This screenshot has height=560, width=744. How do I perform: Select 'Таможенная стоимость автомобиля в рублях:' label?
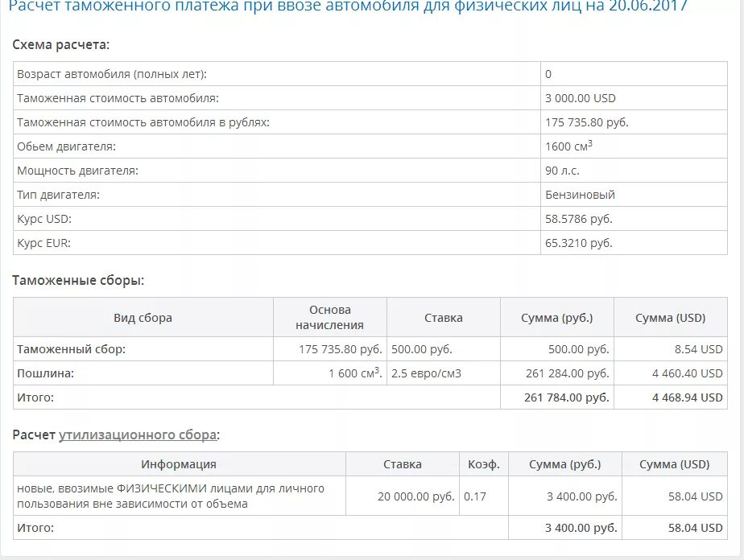[x=143, y=122]
